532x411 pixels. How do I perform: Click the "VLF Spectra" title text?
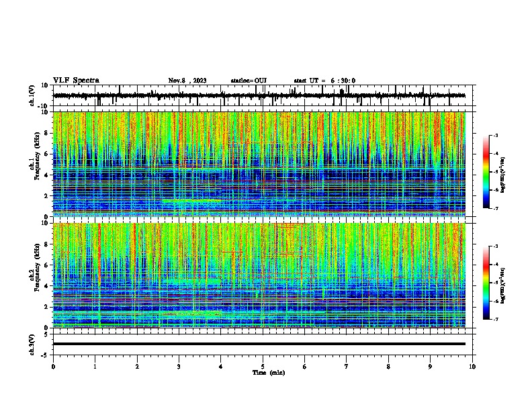tap(76, 81)
